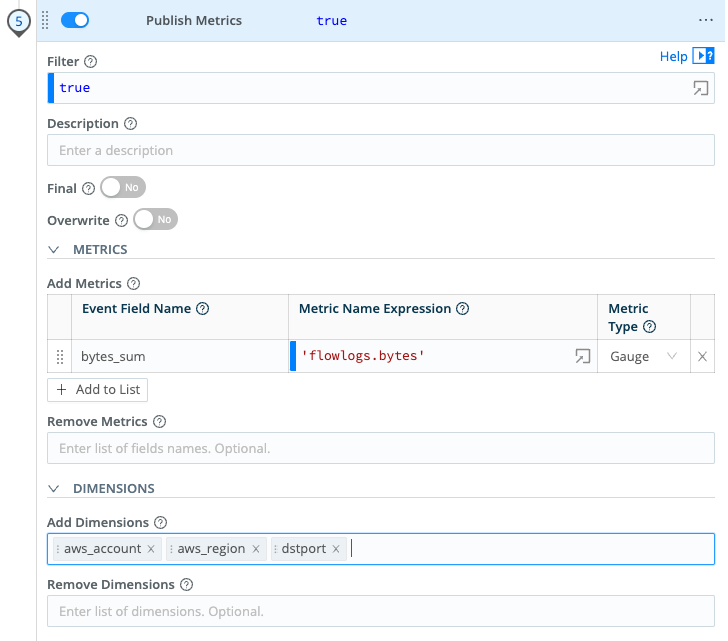Screen dimensions: 728x641
Task: Show help tooltip for Filter
Action: coord(91,62)
